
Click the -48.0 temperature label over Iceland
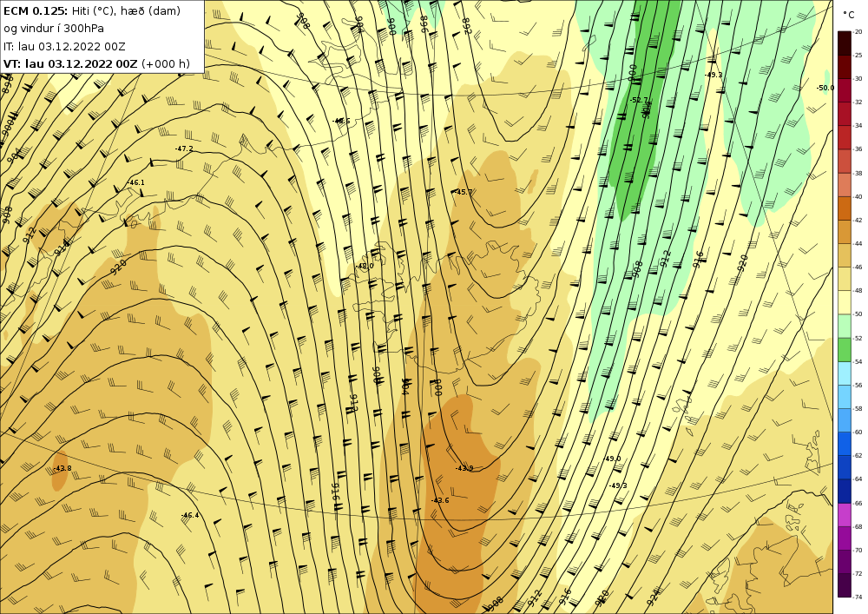tap(365, 266)
